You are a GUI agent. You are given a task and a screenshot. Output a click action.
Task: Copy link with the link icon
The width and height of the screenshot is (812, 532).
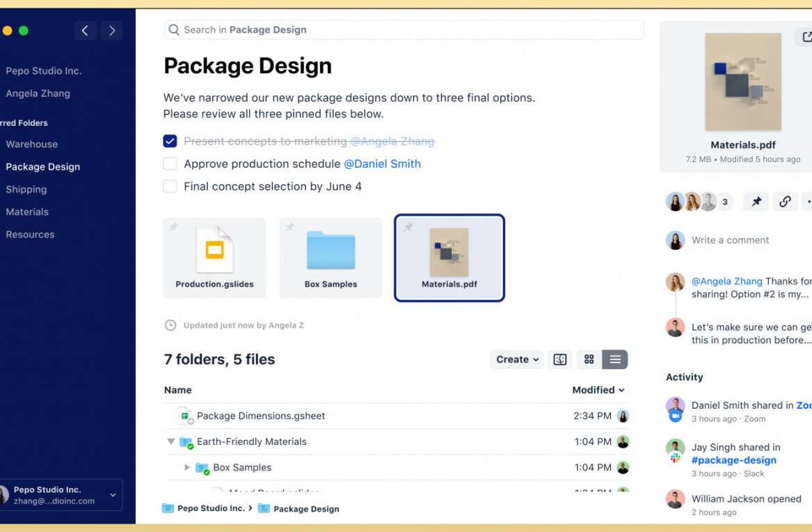(785, 202)
